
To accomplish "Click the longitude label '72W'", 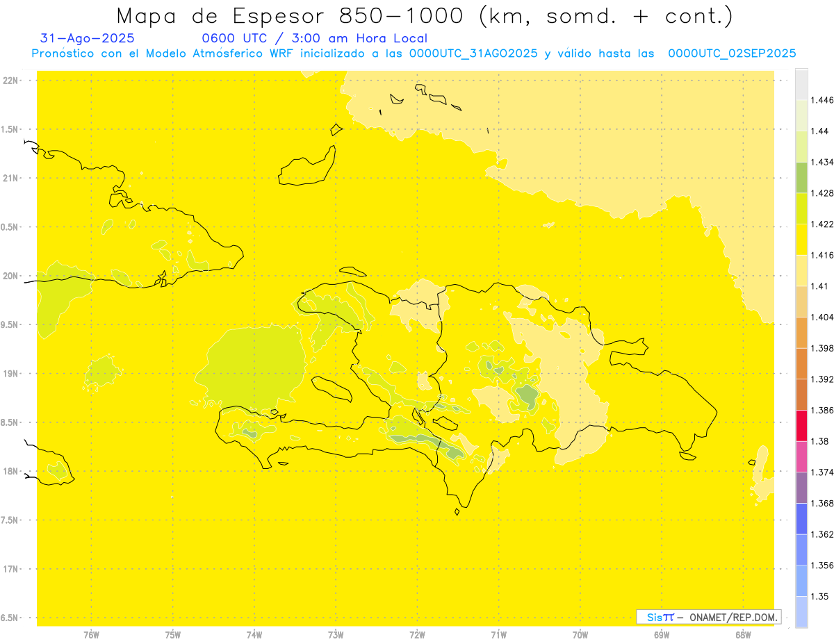I will 417,634.
